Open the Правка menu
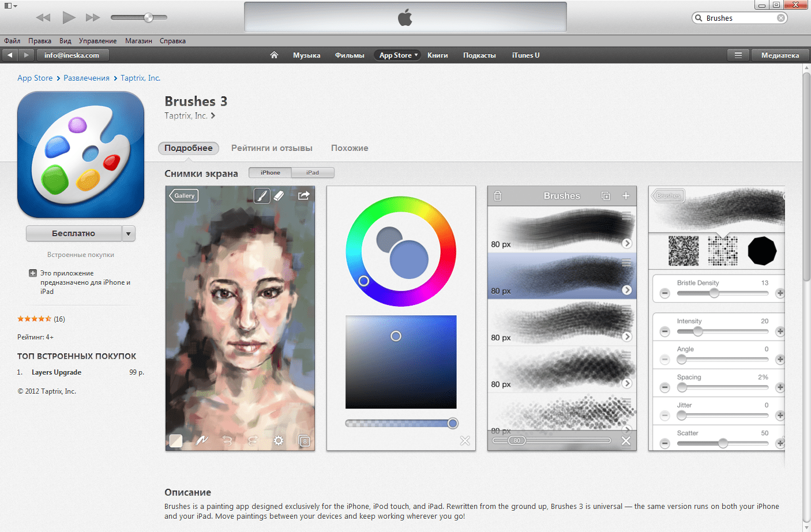The height and width of the screenshot is (532, 811). (40, 41)
